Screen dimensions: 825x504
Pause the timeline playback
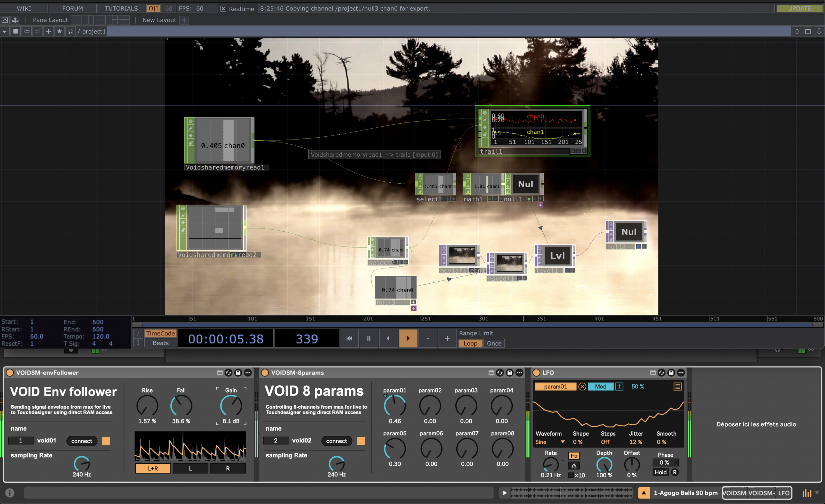pyautogui.click(x=369, y=338)
